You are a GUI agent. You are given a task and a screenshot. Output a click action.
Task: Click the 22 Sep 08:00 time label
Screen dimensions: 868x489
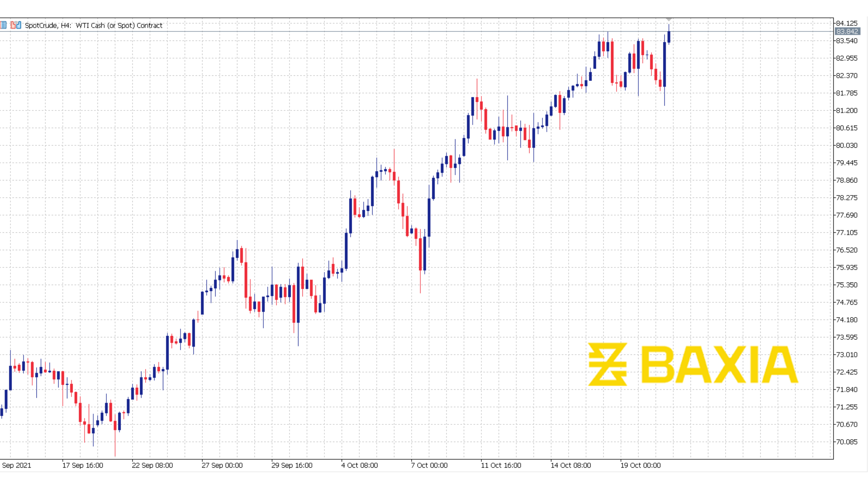coord(152,465)
